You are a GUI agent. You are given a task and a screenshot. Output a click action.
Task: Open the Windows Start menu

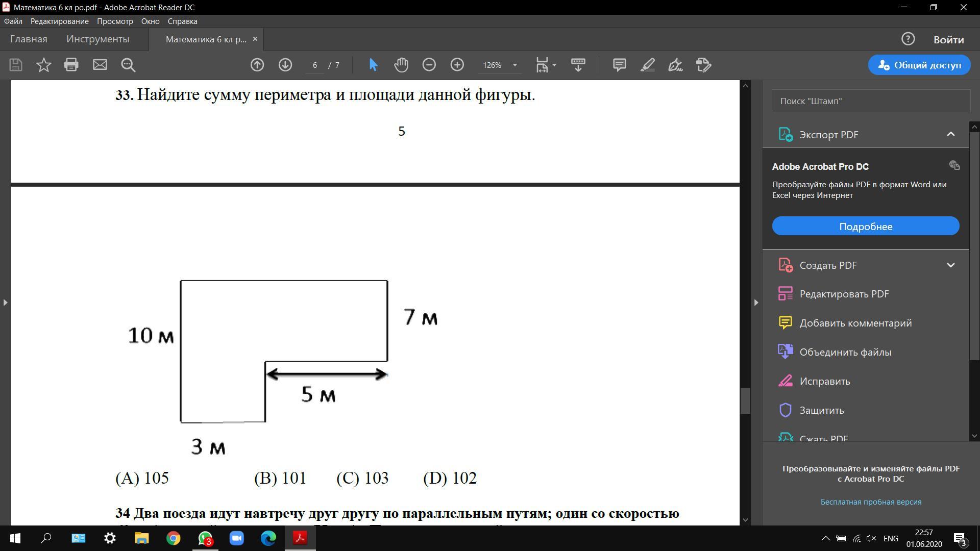[x=15, y=538]
